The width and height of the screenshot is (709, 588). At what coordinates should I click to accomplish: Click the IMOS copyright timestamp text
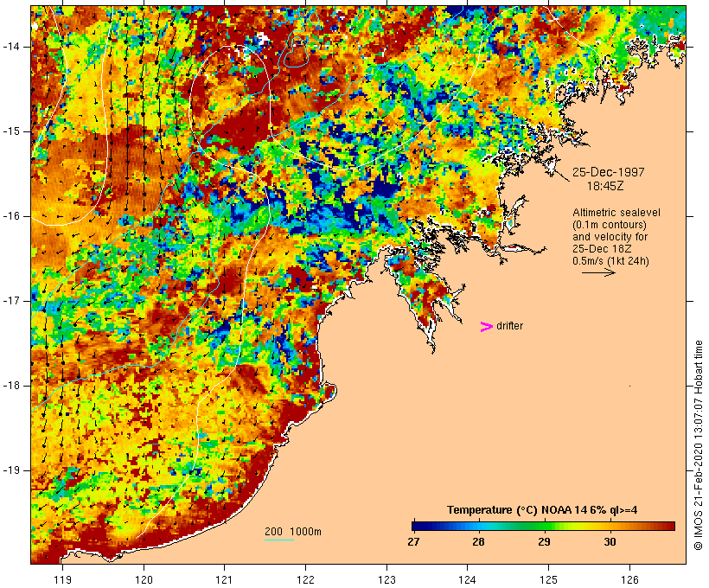[698, 445]
